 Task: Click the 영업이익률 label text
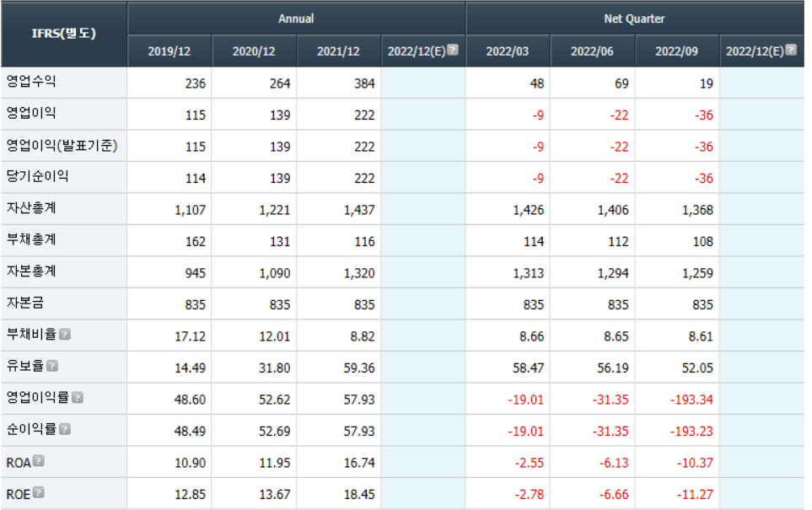click(37, 397)
